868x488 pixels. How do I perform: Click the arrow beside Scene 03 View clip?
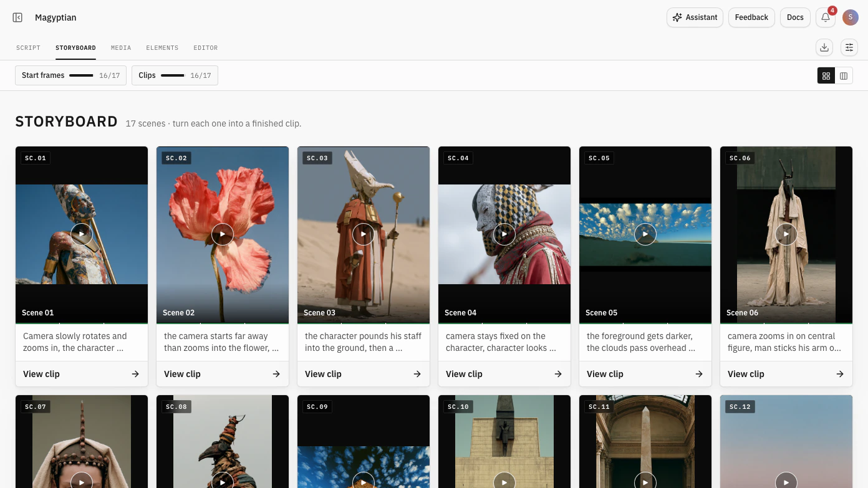click(417, 374)
